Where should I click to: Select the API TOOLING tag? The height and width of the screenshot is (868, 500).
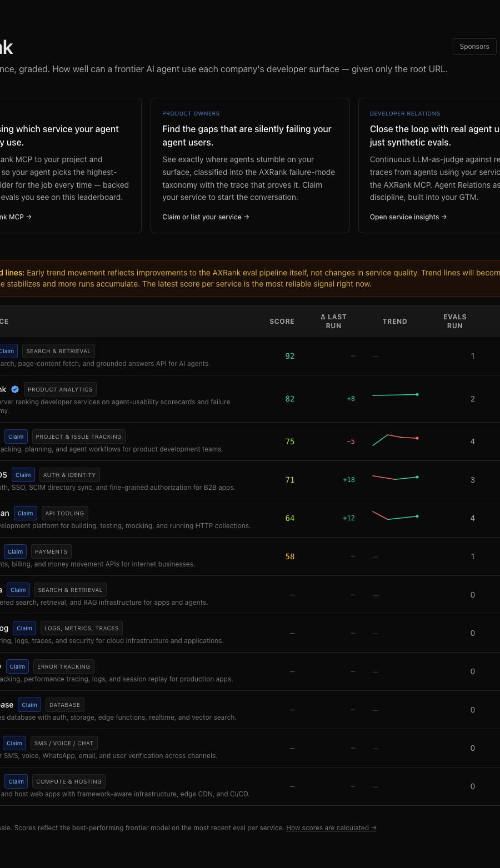click(x=64, y=513)
